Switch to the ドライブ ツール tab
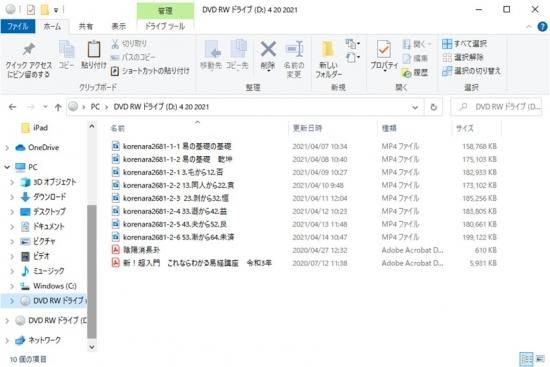Image resolution: width=550 pixels, height=367 pixels. (x=165, y=27)
